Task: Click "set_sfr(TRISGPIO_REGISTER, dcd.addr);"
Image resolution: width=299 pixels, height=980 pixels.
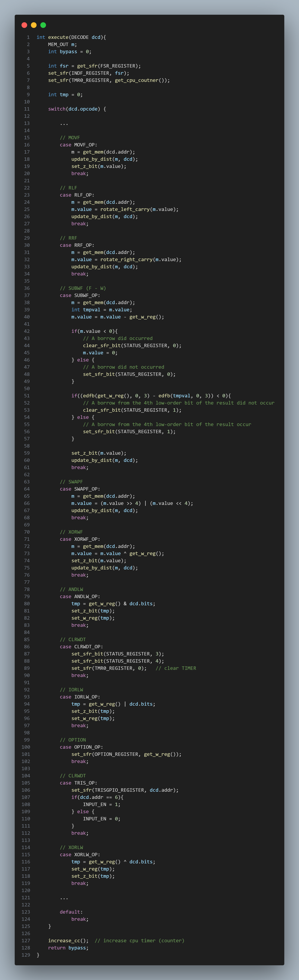Action: pos(125,790)
